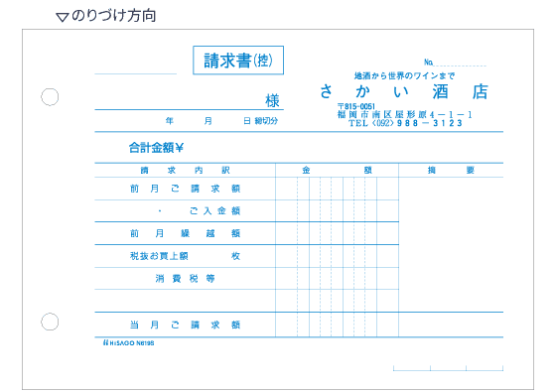Click the upper binder punch hole
This screenshot has height=392, width=556.
tap(50, 97)
